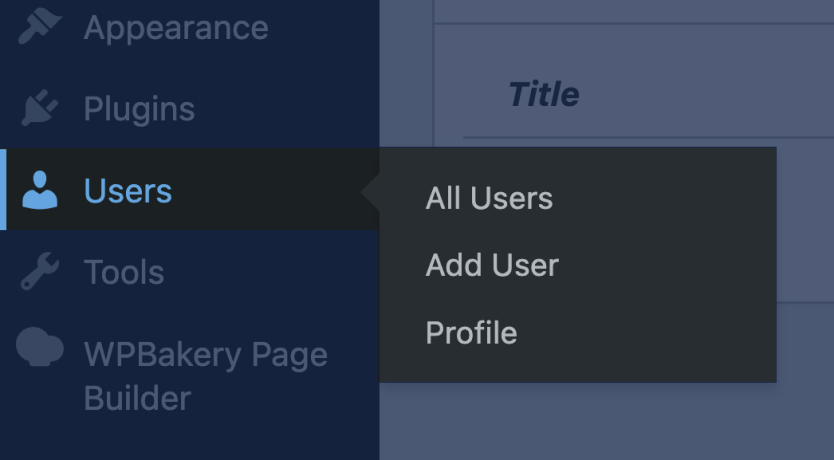Click the Tools wrench icon
Screen dimensions: 834x460
pyautogui.click(x=40, y=272)
